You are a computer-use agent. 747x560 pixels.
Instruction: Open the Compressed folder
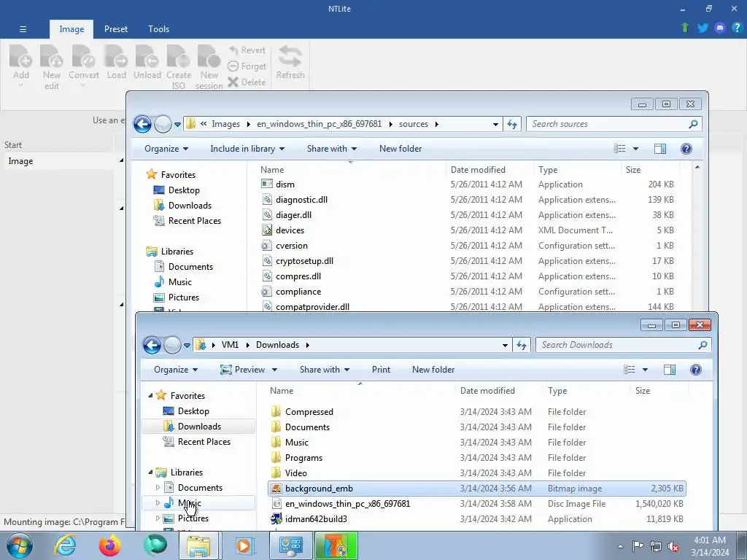pos(309,412)
